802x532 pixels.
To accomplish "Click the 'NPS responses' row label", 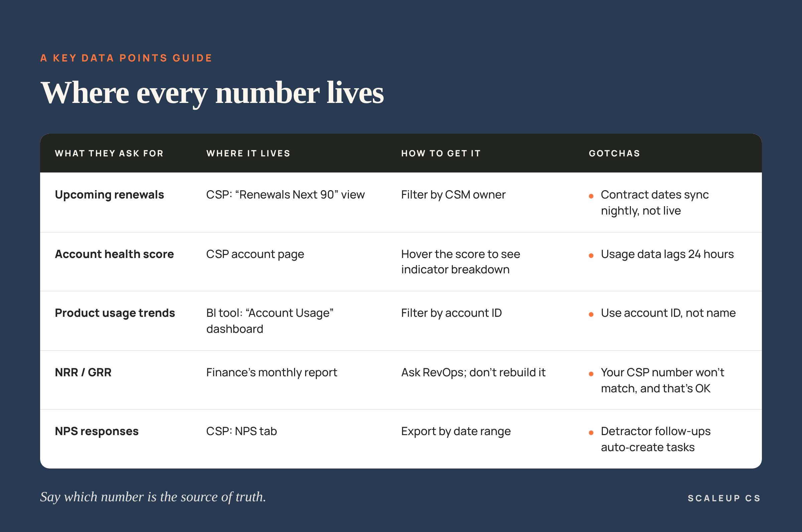I will pyautogui.click(x=97, y=431).
